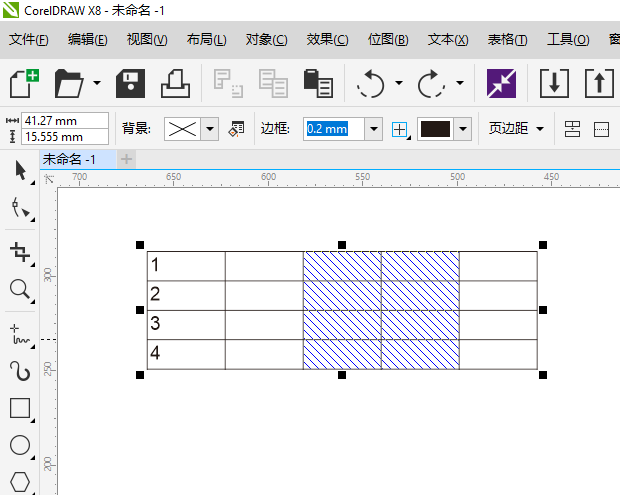Image resolution: width=620 pixels, height=495 pixels.
Task: Open the 编辑(E) menu
Action: pos(88,40)
